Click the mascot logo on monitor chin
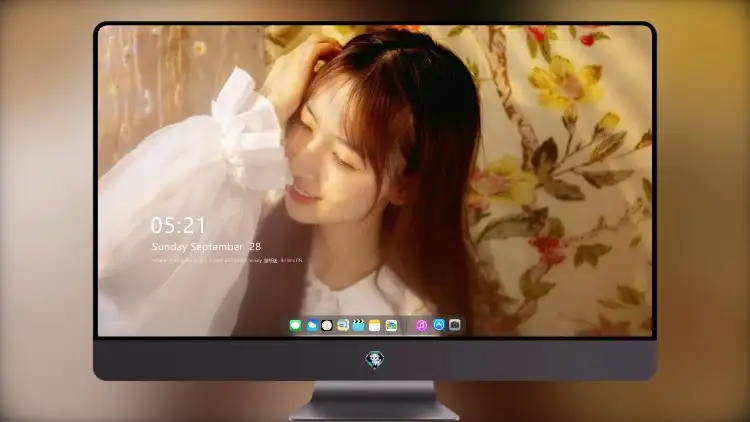Screen dimensions: 750x422 [x=375, y=359]
